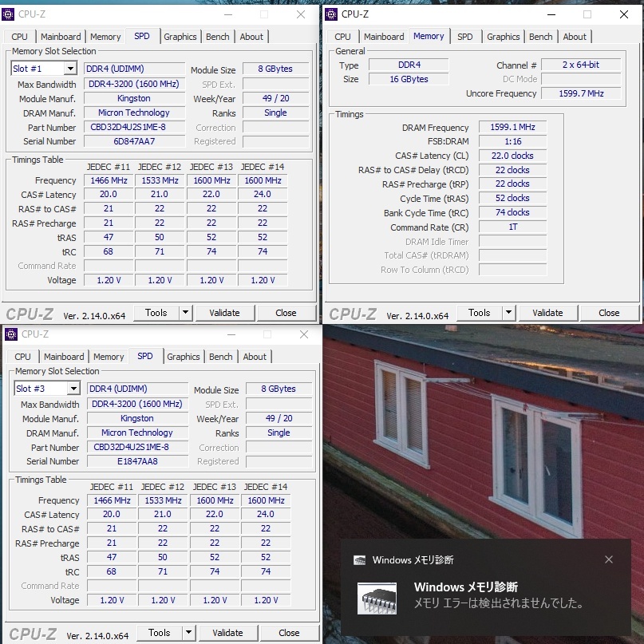Click the 2 x 64-bit channel value

coord(581,65)
